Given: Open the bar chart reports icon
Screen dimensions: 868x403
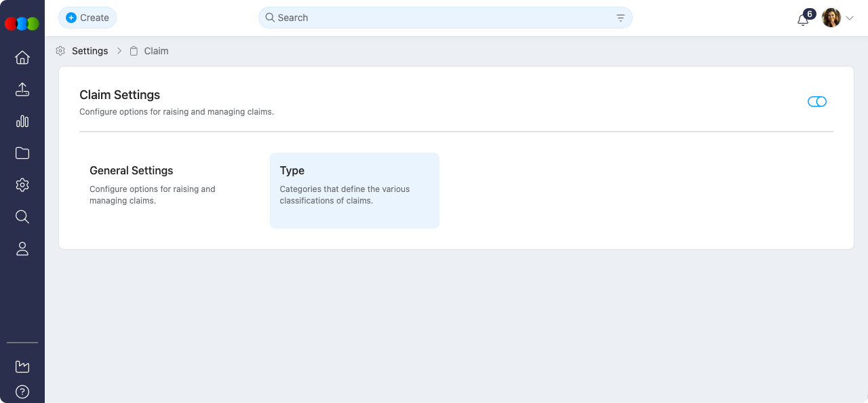Looking at the screenshot, I should [x=22, y=121].
